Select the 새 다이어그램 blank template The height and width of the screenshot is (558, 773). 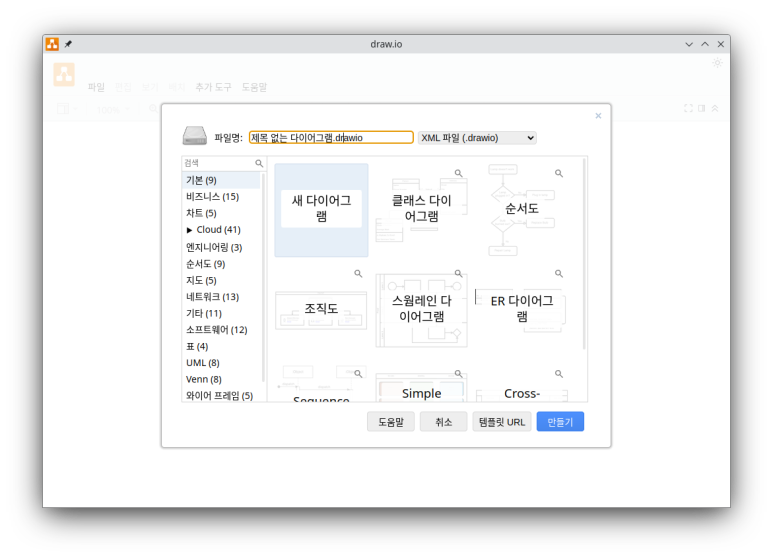tap(321, 209)
